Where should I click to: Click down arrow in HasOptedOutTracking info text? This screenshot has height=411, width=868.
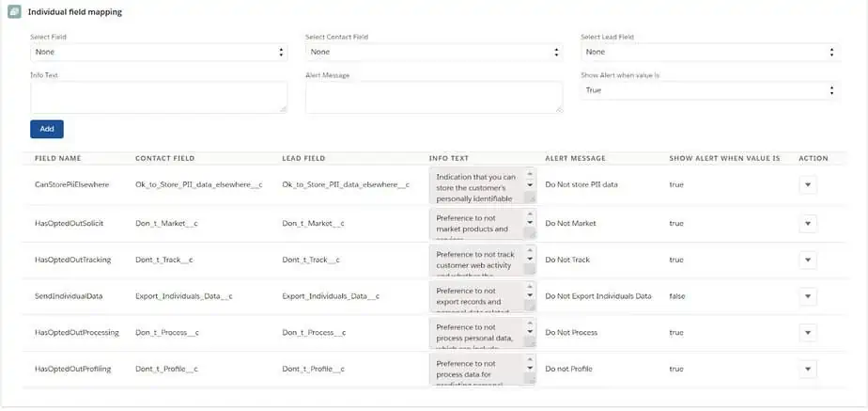coord(530,259)
